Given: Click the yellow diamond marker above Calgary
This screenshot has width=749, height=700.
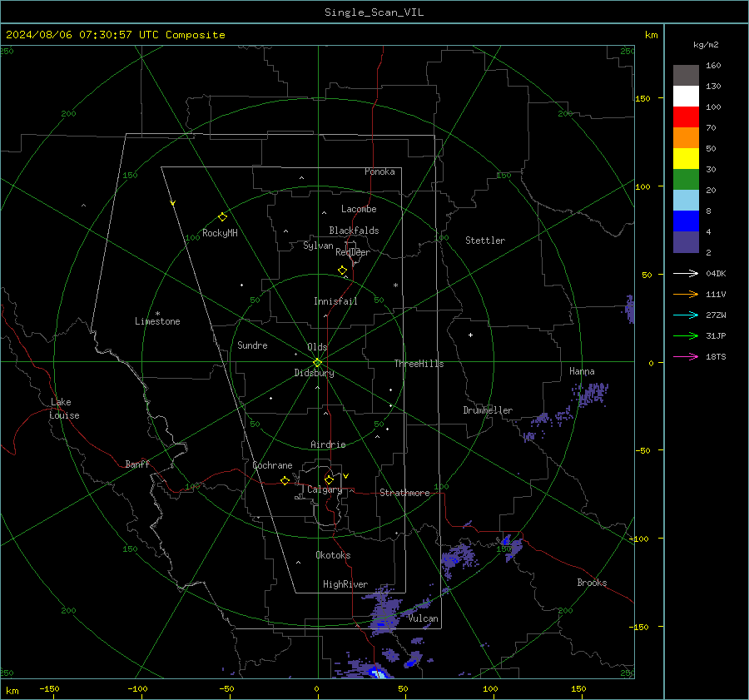Looking at the screenshot, I should point(329,479).
